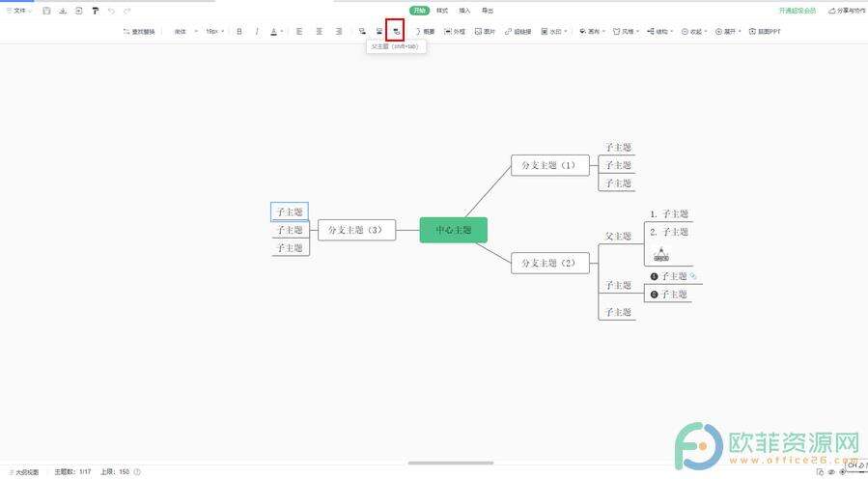Switch to the 样式 tab
Screen dimensions: 868x479
click(442, 11)
